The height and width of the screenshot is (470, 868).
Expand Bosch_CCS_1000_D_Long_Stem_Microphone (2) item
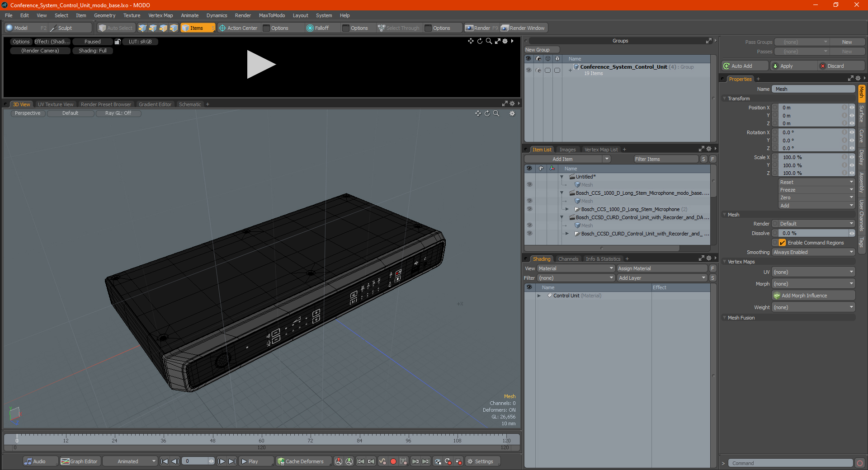click(567, 209)
